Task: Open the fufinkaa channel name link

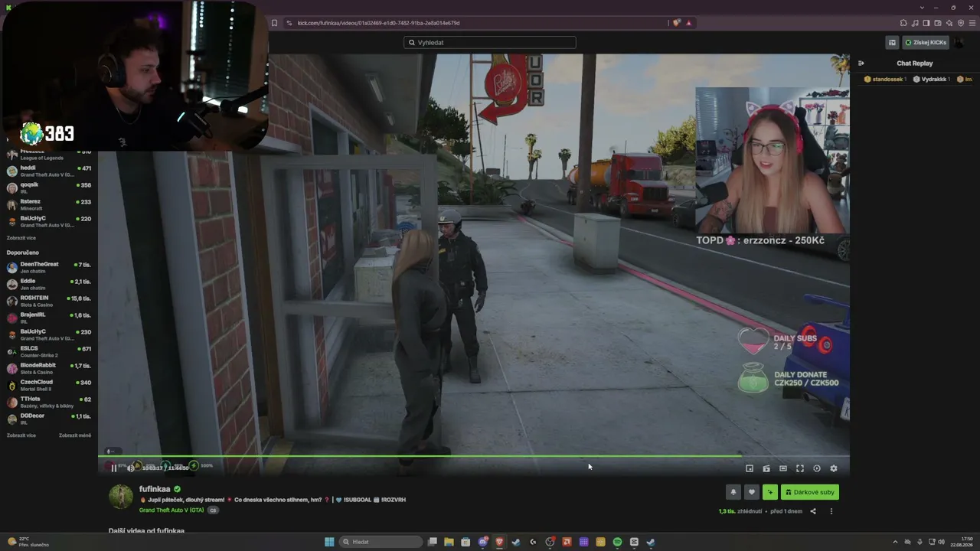Action: pyautogui.click(x=155, y=489)
